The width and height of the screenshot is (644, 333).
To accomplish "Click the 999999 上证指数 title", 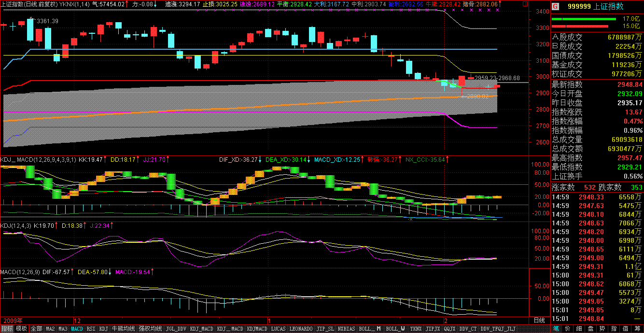I will coord(595,7).
